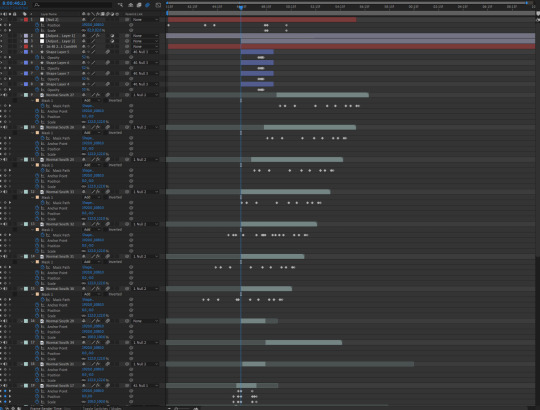Toggle the fx switch on layer 2
Image resolution: width=540 pixels, height=410 pixels.
tap(98, 36)
